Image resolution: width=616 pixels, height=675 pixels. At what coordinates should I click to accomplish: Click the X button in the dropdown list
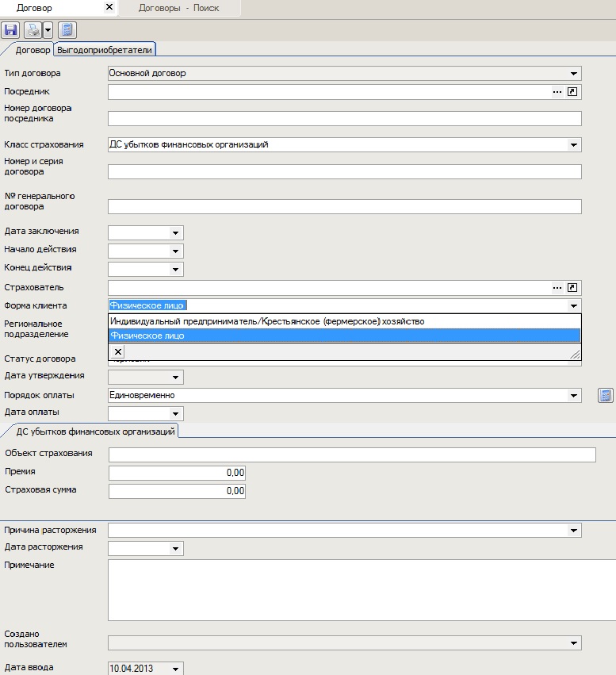click(117, 351)
